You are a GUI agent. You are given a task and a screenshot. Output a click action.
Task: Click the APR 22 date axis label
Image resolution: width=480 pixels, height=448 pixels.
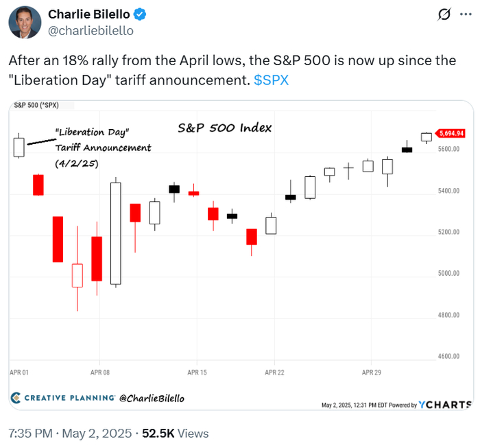(x=274, y=373)
